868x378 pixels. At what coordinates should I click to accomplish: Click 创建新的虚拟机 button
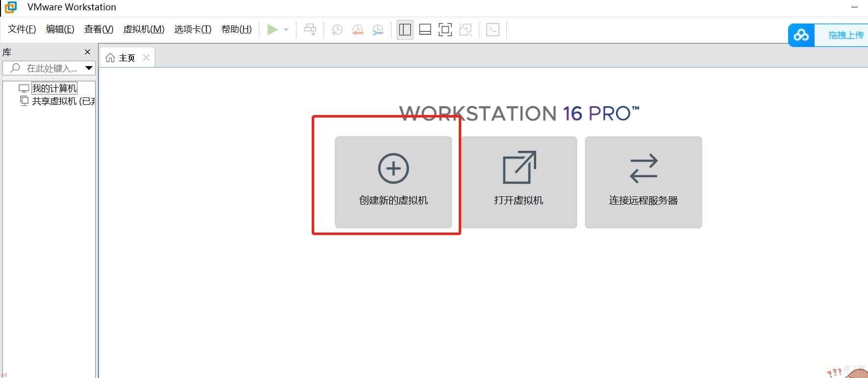394,182
